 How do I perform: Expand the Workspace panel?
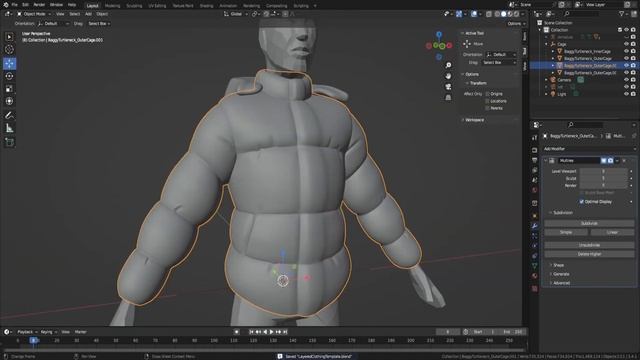474,120
